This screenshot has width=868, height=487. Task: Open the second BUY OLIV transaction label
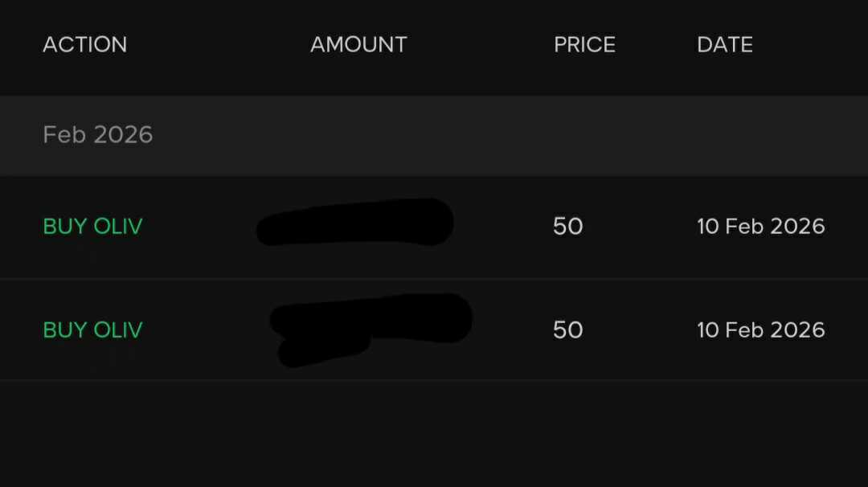(92, 329)
